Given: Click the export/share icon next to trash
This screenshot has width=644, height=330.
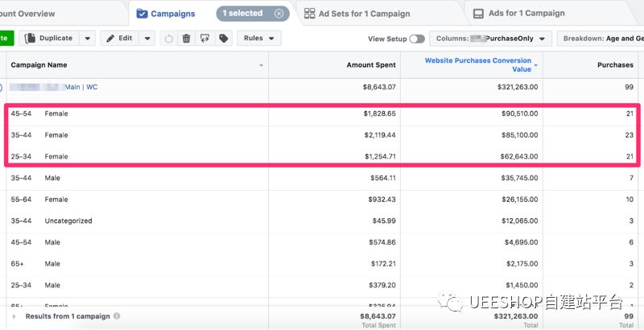Looking at the screenshot, I should pyautogui.click(x=204, y=39).
